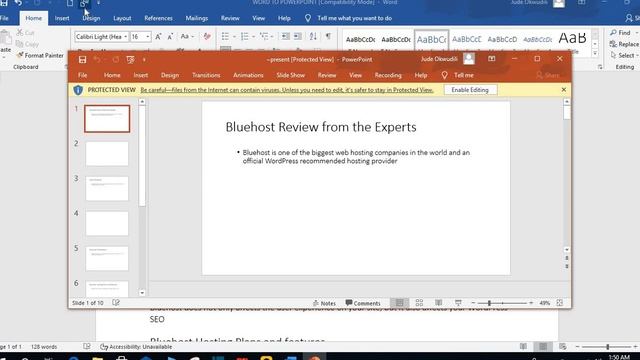
Task: Switch to Normal view in PowerPoint
Action: tap(399, 303)
